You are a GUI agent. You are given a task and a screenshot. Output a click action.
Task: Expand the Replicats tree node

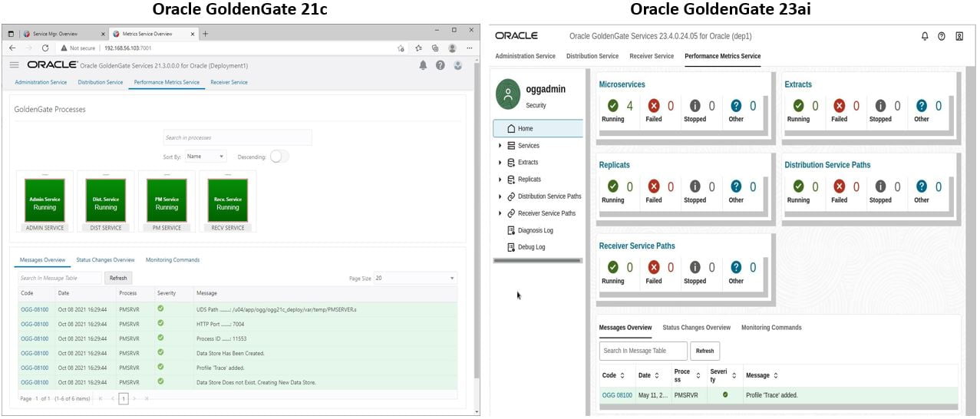click(500, 180)
